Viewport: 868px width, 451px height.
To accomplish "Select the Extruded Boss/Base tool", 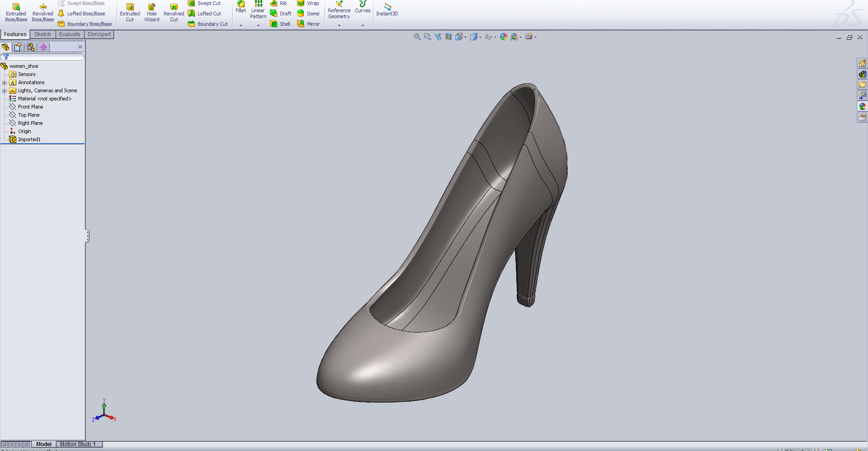I will (x=16, y=12).
